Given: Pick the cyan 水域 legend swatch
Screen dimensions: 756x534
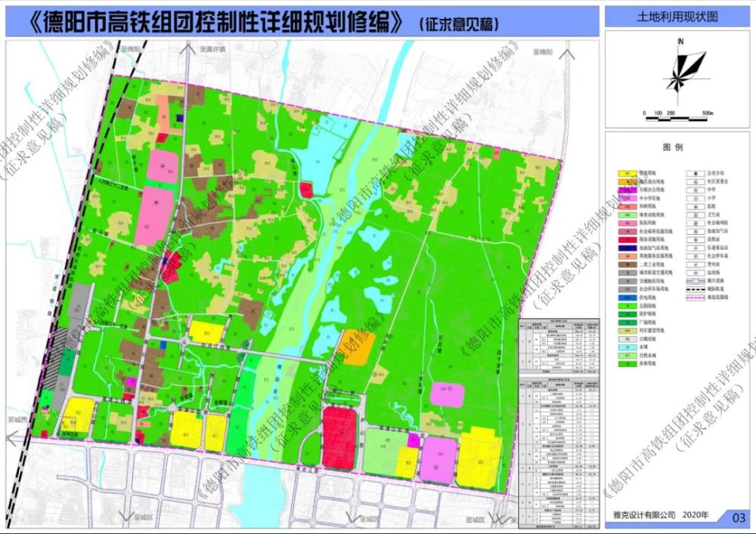Looking at the screenshot, I should pyautogui.click(x=627, y=347).
